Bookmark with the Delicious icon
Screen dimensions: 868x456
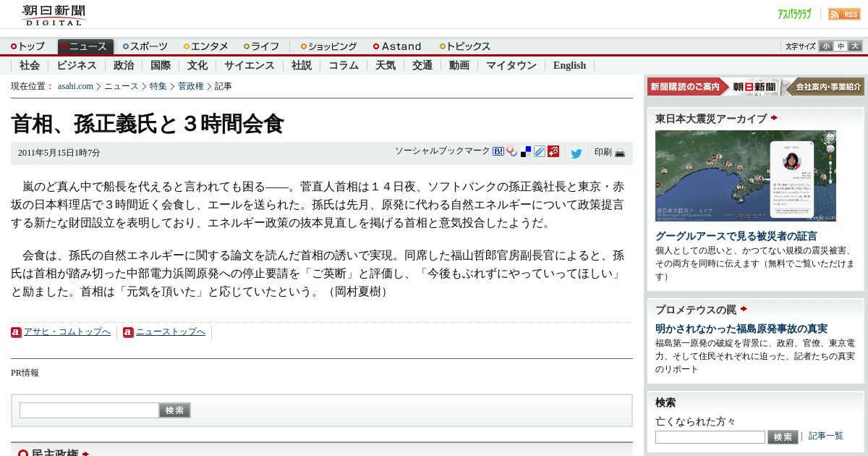(526, 151)
